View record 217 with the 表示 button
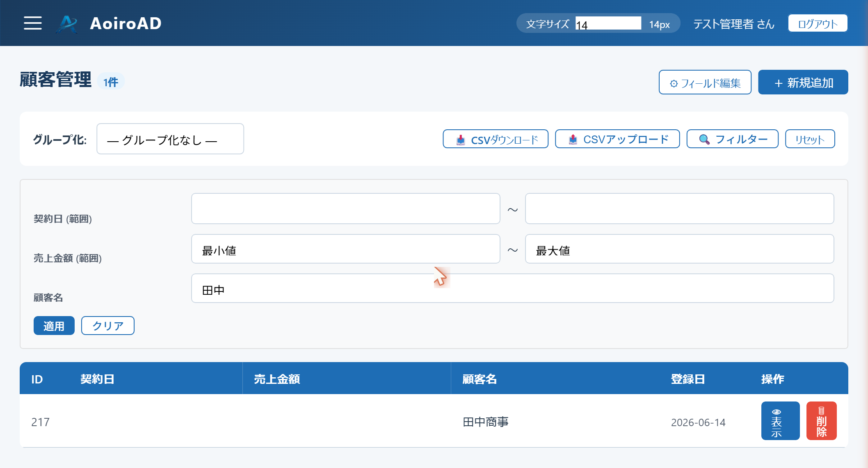Image resolution: width=868 pixels, height=468 pixels. 780,421
